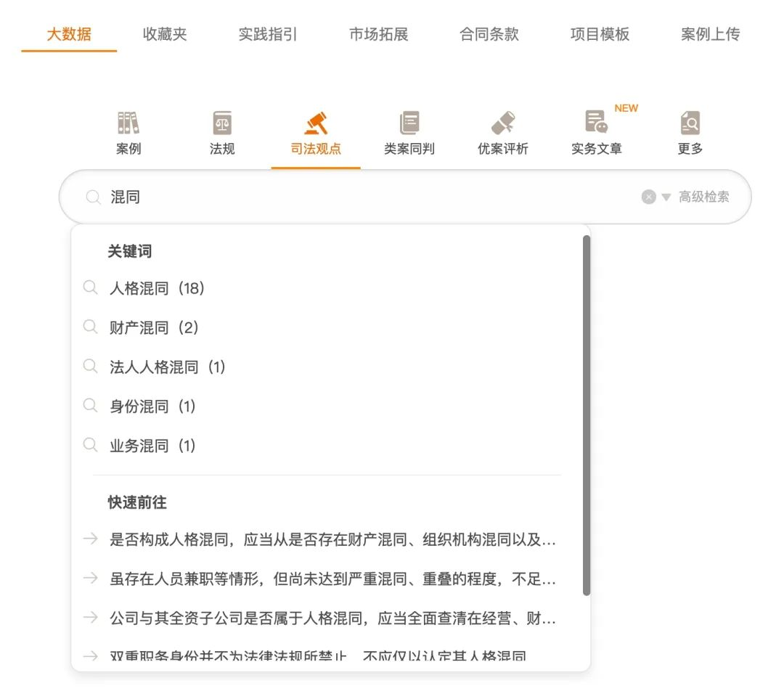Image resolution: width=784 pixels, height=699 pixels.
Task: Select keyword suggestion 人格混同
Action: (x=156, y=287)
